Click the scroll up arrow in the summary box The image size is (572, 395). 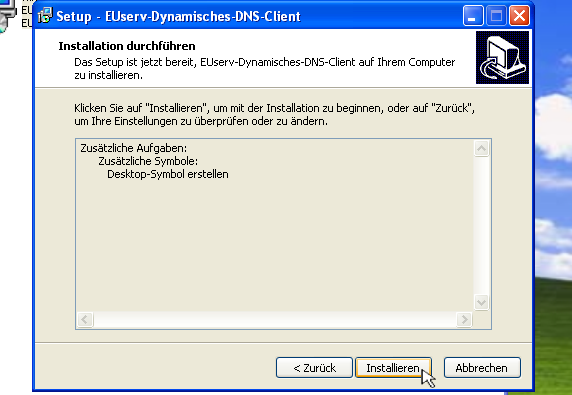(x=482, y=148)
